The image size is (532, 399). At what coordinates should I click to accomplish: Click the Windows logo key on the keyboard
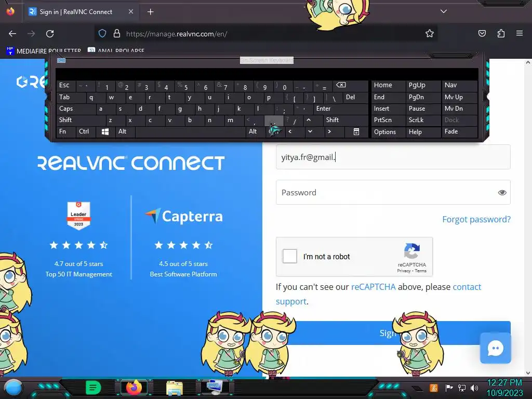pos(105,131)
